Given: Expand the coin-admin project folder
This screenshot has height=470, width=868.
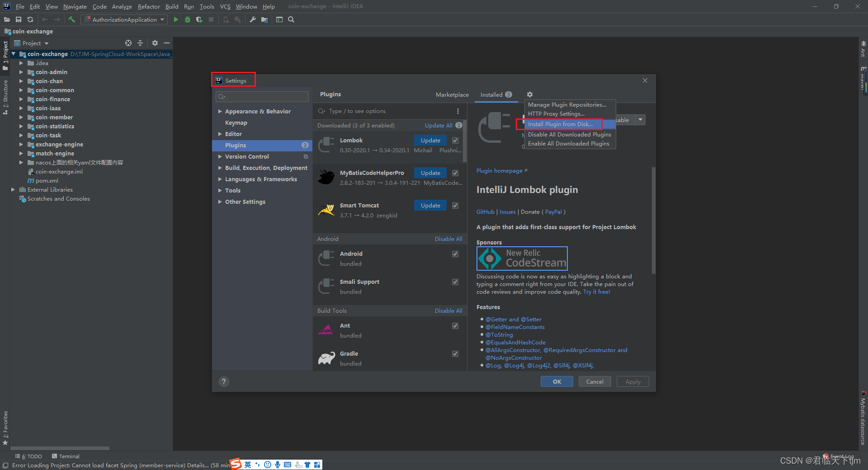Looking at the screenshot, I should [x=21, y=72].
